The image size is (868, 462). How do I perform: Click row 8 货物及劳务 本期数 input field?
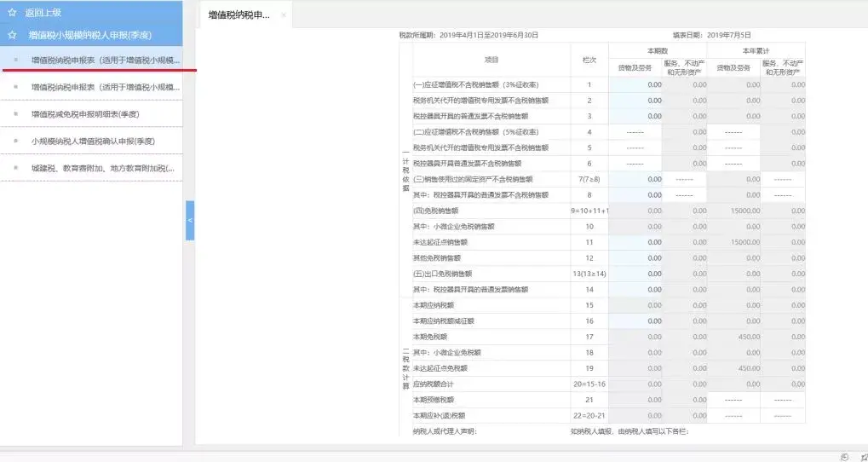[635, 195]
